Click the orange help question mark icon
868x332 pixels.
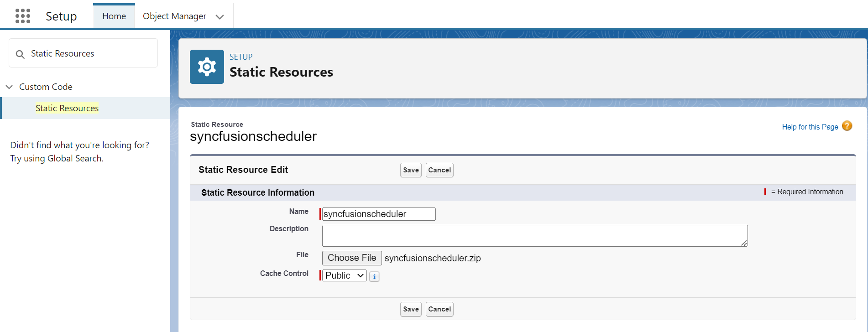[847, 126]
